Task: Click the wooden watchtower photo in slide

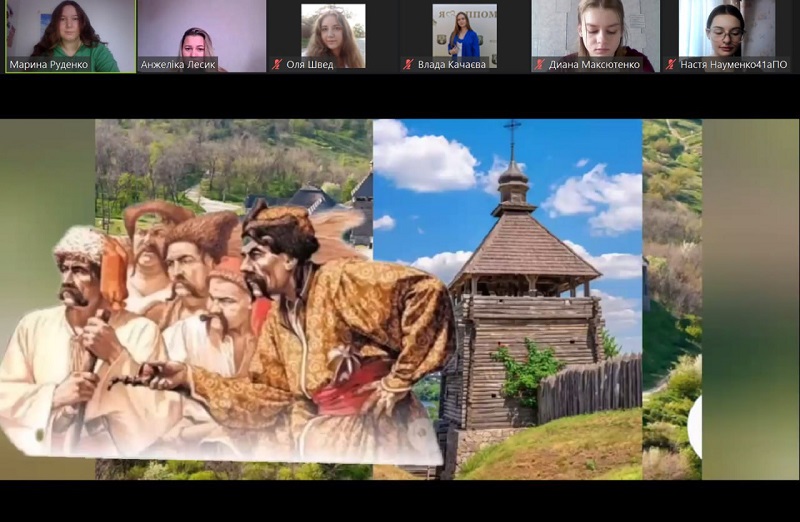Action: coord(508,299)
